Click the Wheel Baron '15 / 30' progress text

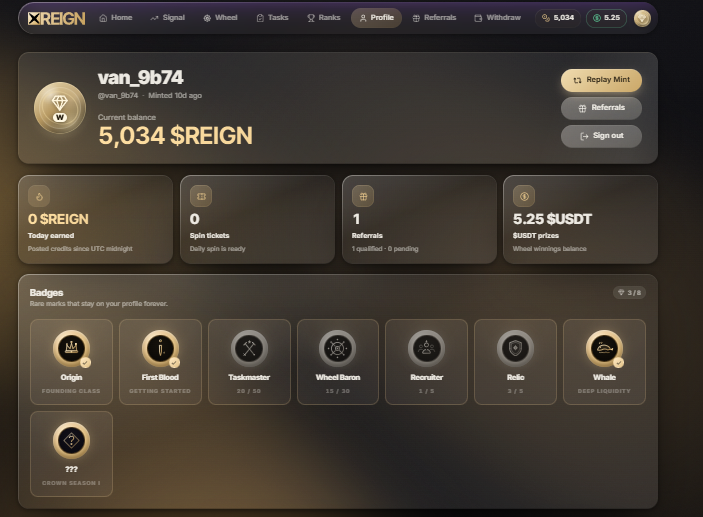point(338,391)
